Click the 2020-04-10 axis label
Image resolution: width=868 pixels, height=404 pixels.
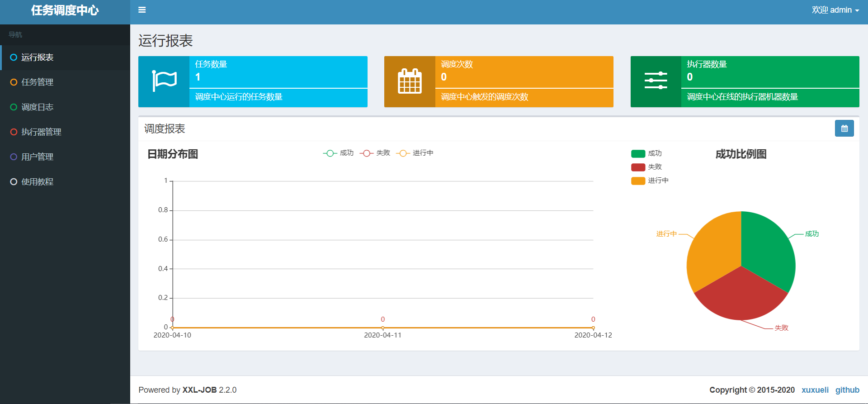pos(172,335)
